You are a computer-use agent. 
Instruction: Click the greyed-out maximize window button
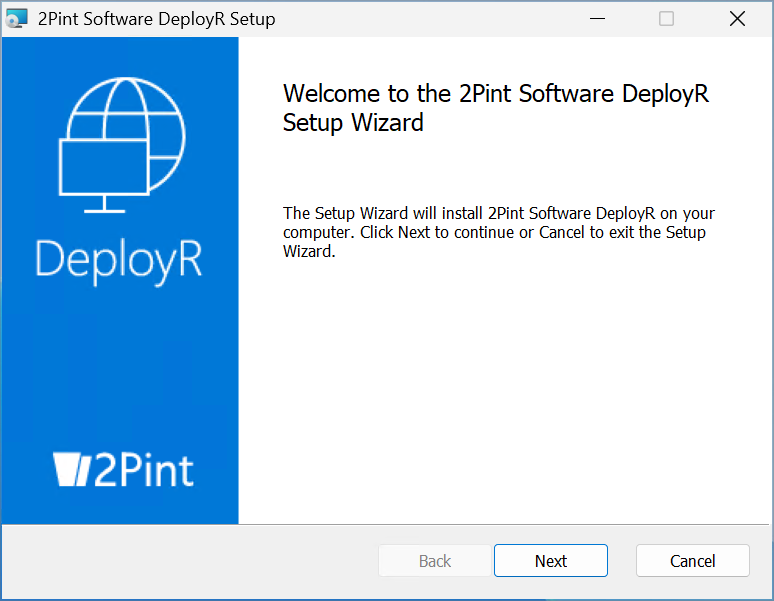point(666,19)
